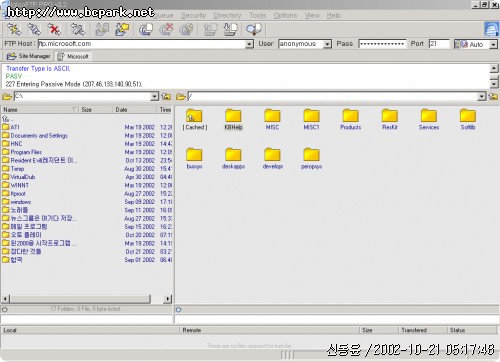Click the grayed transfer options icon
Screen dimensions: 500x362
click(x=186, y=29)
